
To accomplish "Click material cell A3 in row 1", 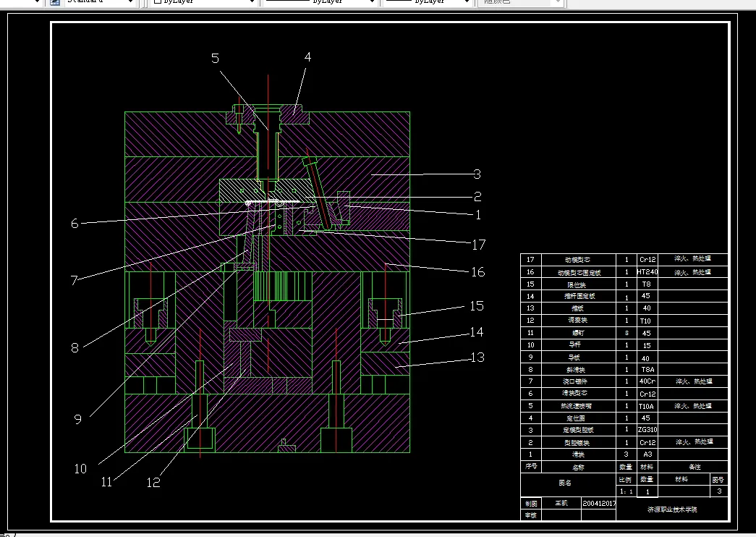I will [x=647, y=454].
